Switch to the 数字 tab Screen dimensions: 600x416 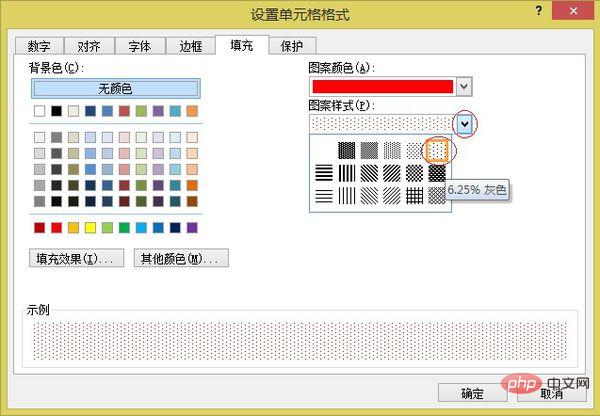tap(39, 46)
